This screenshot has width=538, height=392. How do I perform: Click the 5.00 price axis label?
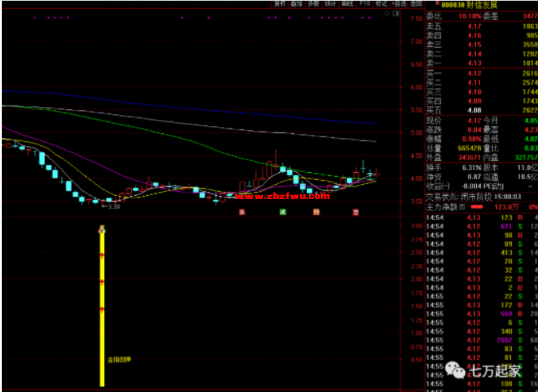417,133
